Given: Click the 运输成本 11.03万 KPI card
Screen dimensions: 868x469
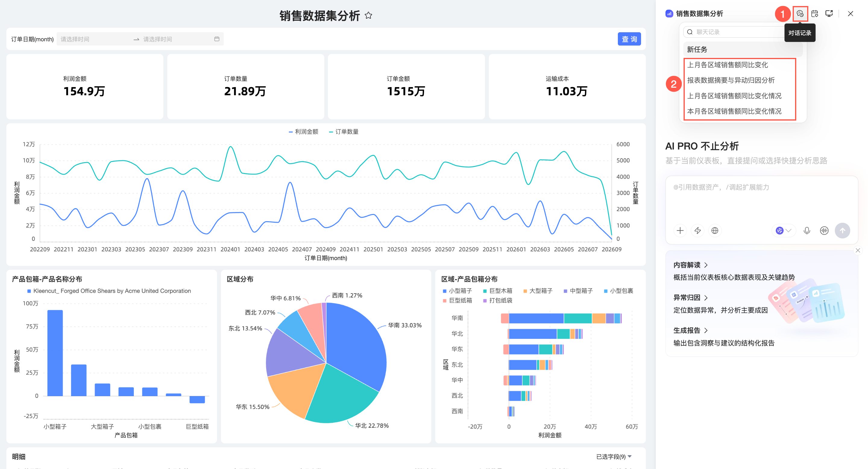Looking at the screenshot, I should [567, 87].
